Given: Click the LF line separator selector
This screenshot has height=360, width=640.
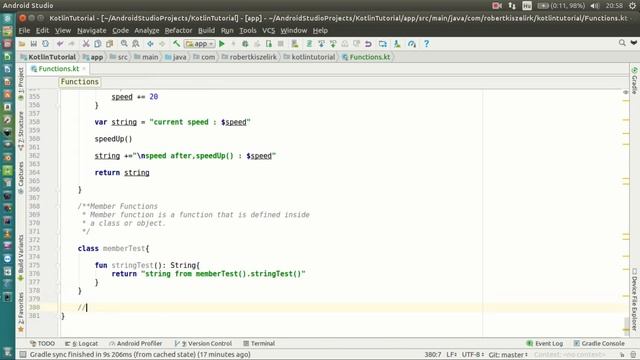Looking at the screenshot, I should coord(451,354).
